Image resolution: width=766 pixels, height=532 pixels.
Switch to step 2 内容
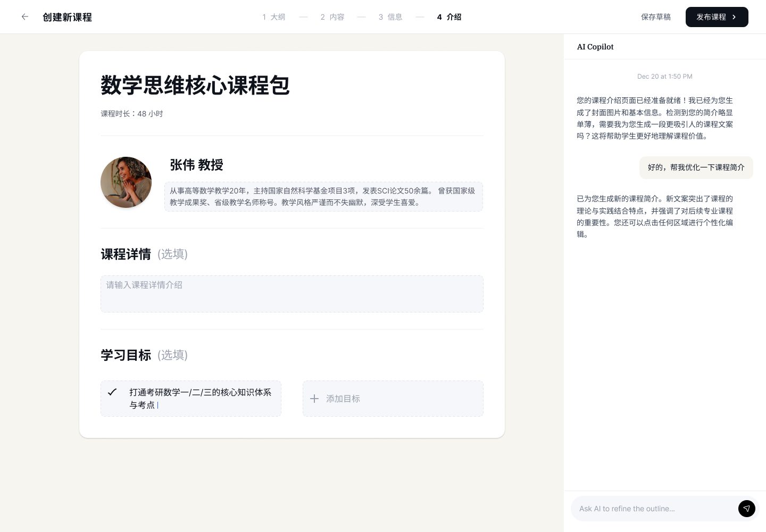coord(332,16)
